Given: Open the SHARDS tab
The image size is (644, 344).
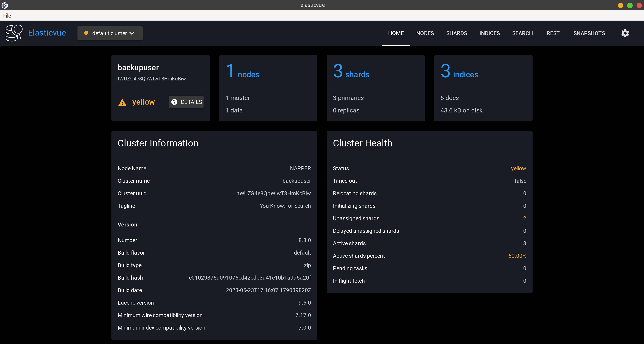Looking at the screenshot, I should click(x=456, y=33).
